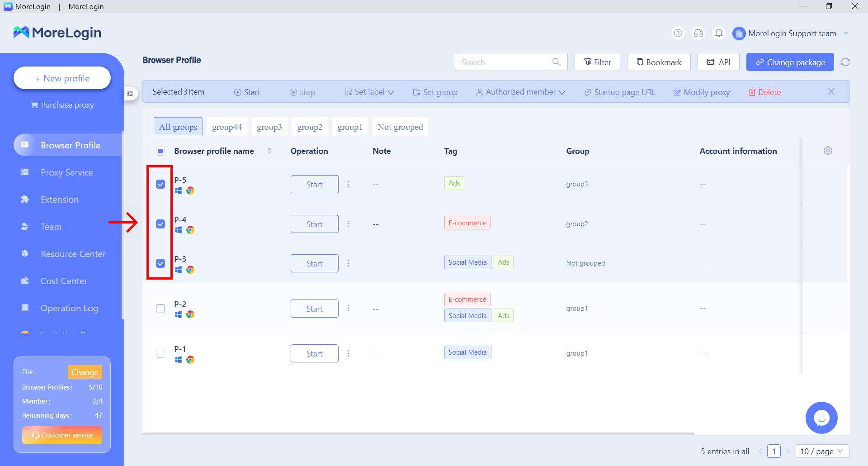Image resolution: width=868 pixels, height=466 pixels.
Task: Click the Change package button
Action: pos(790,62)
